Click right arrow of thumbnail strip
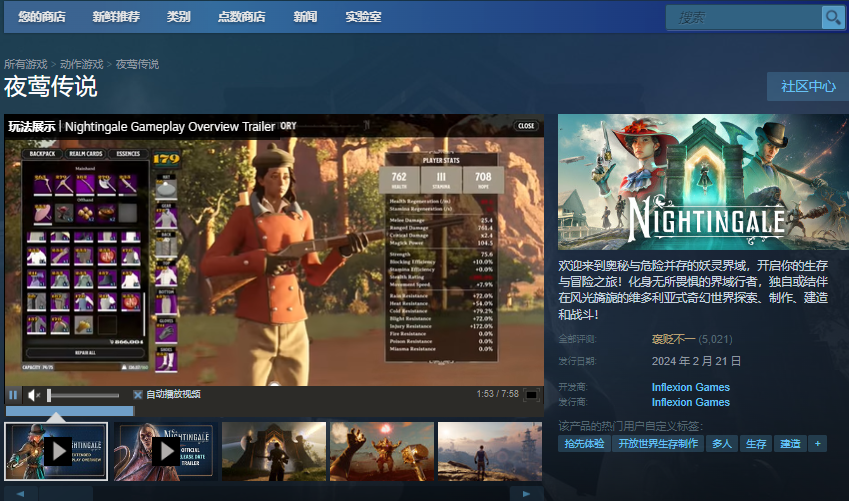The height and width of the screenshot is (501, 849). pyautogui.click(x=526, y=493)
